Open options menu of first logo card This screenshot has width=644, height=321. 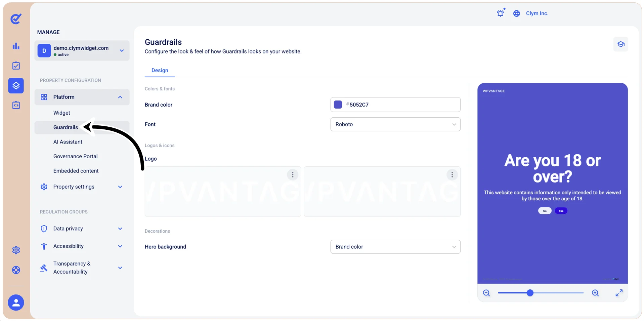[293, 175]
